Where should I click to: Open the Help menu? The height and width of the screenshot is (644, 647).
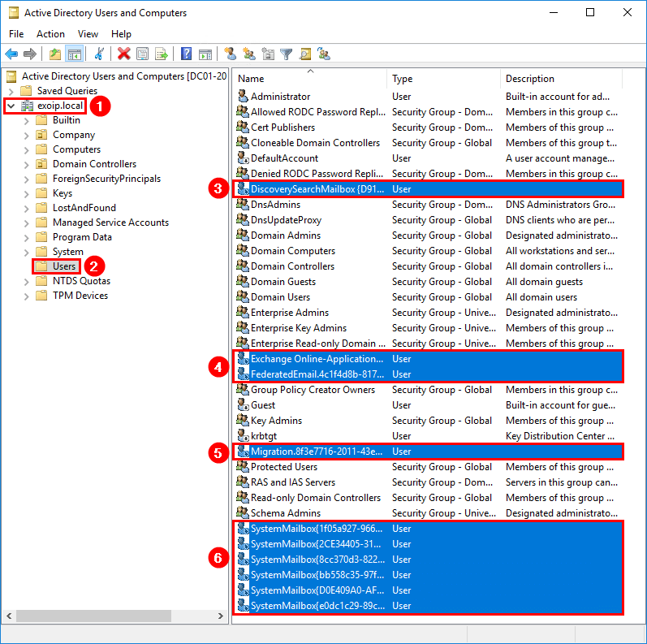[x=121, y=34]
